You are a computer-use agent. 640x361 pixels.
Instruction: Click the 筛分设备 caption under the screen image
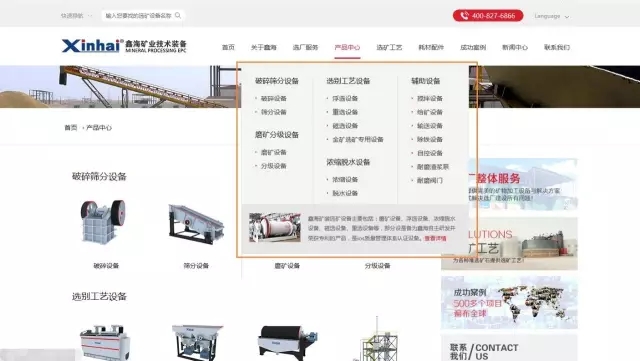tap(196, 265)
